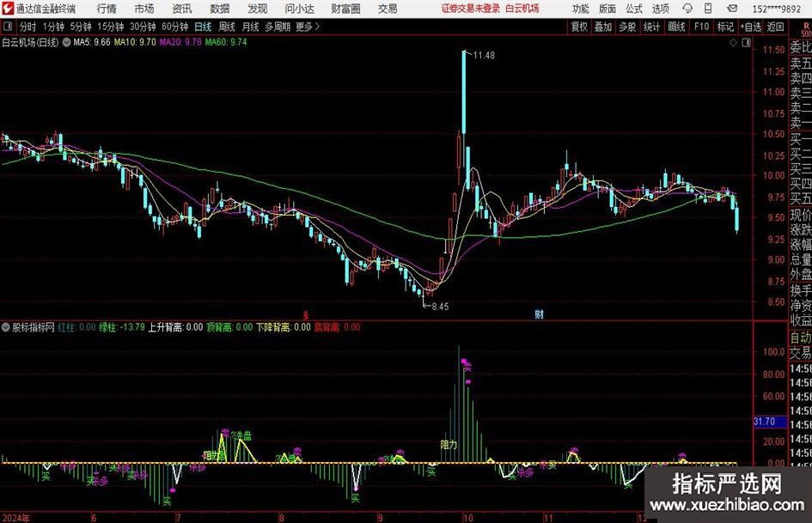Open the mail envelope icon
This screenshot has width=812, height=523.
point(732,9)
